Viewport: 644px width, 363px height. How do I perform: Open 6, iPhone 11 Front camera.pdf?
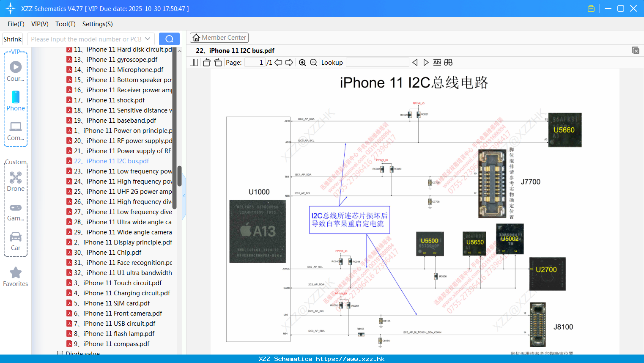coord(114,313)
